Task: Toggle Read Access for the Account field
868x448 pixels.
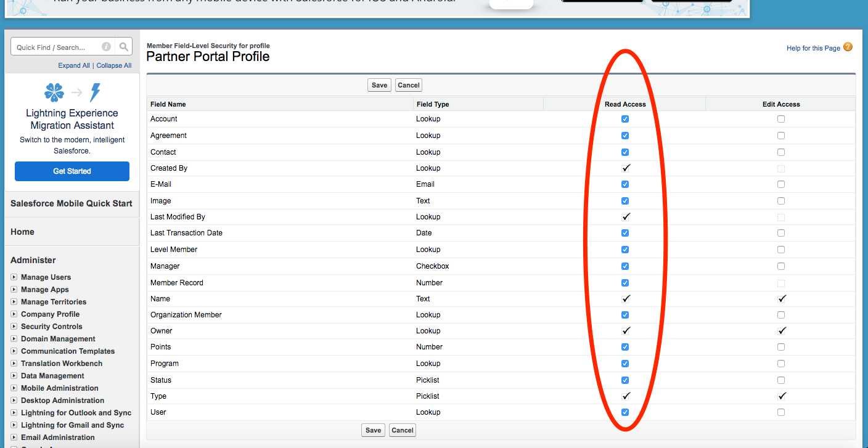Action: pyautogui.click(x=625, y=119)
